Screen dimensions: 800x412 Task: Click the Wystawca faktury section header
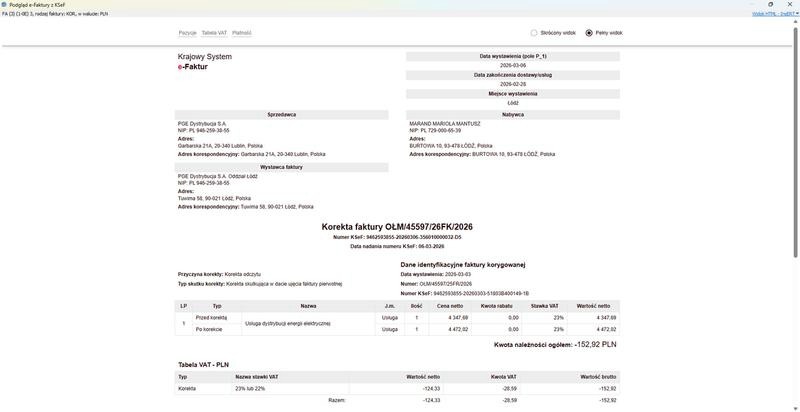click(x=282, y=167)
